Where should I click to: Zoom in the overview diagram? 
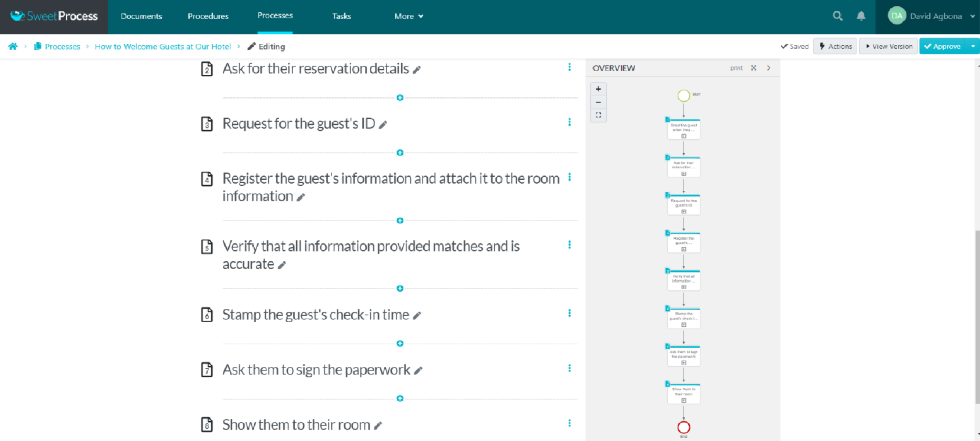(x=599, y=89)
